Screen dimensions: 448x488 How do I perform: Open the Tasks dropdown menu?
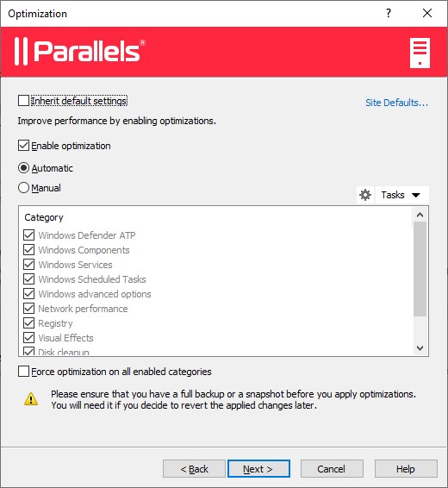[402, 195]
